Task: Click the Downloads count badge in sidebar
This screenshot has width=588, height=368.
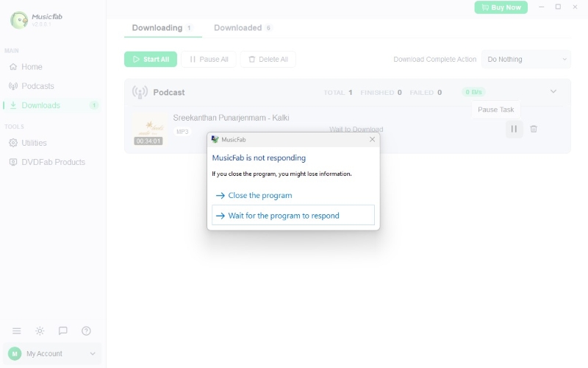Action: pos(94,105)
